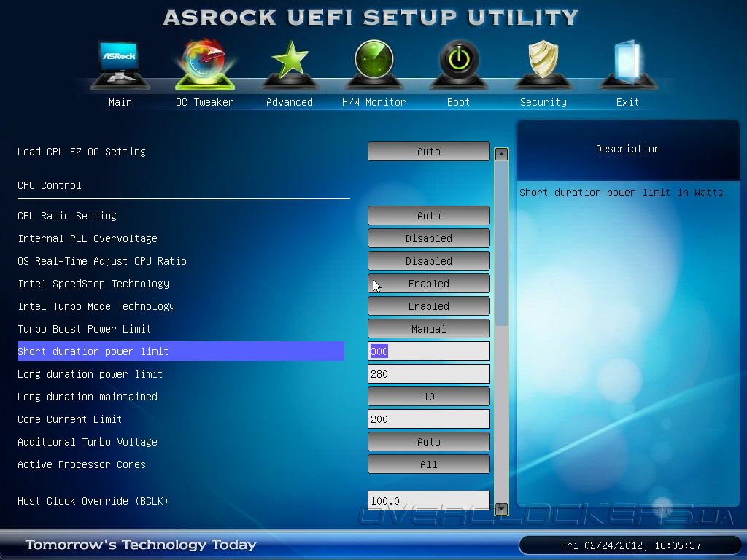
Task: Select Load CPU EZ OC Setting label
Action: [82, 152]
